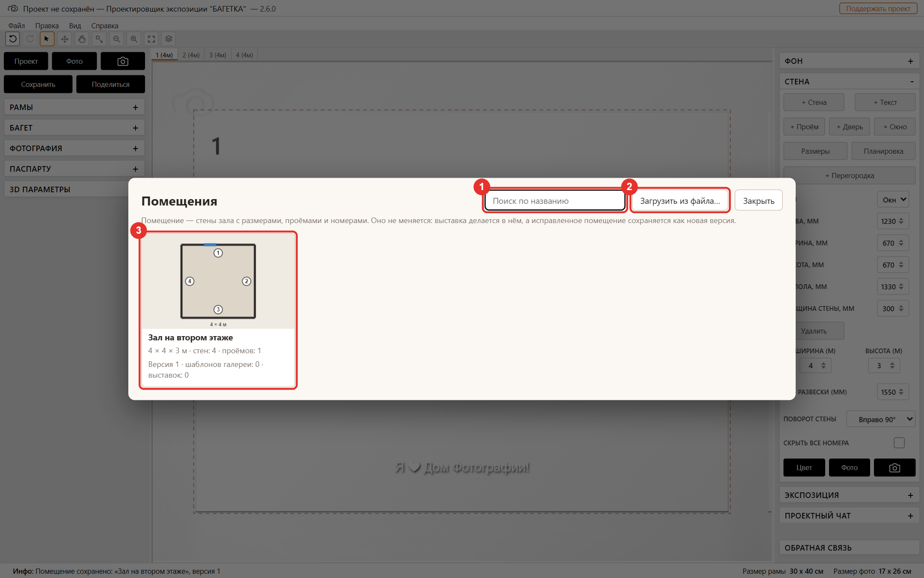
Task: Expand the Экспозиция panel
Action: (x=849, y=495)
